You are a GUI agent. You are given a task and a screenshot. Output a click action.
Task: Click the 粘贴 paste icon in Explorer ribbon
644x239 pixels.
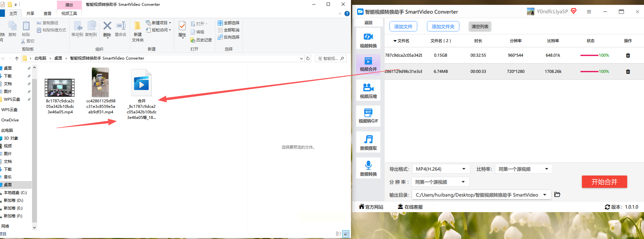(x=26, y=29)
